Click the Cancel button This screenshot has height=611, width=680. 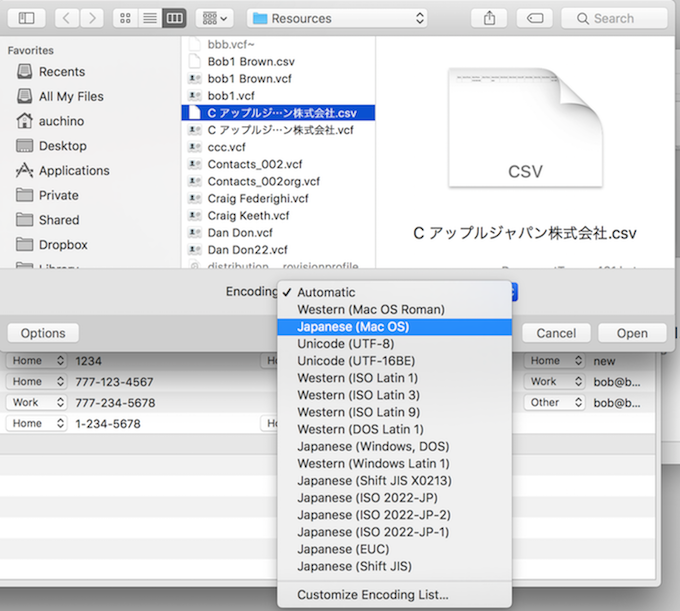pyautogui.click(x=556, y=333)
